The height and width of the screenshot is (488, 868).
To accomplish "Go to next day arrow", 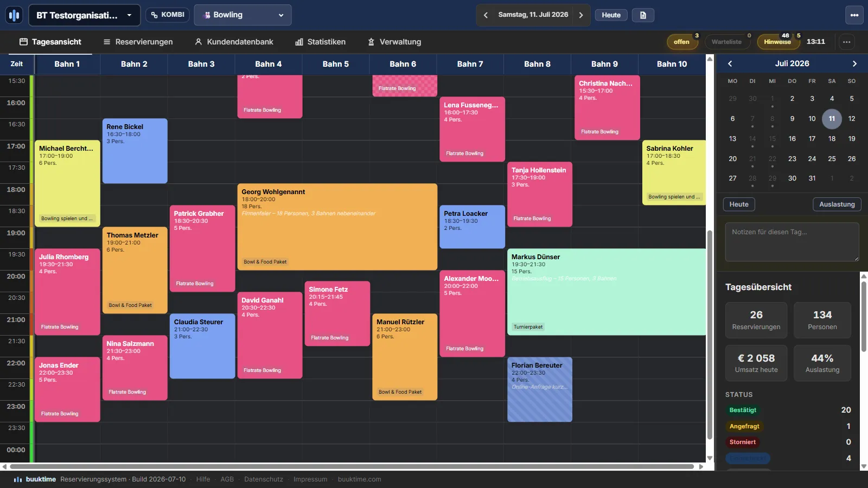I will [581, 15].
